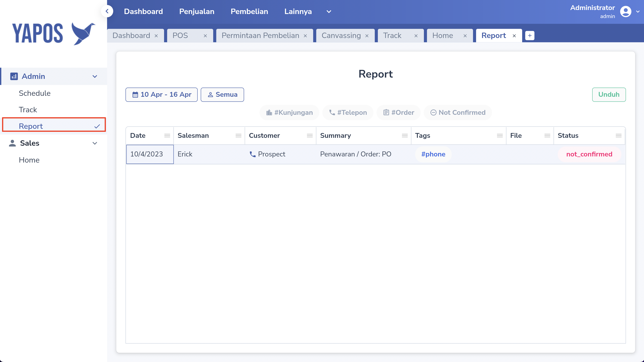Open the Pembelian top menu
The width and height of the screenshot is (644, 362).
click(249, 12)
